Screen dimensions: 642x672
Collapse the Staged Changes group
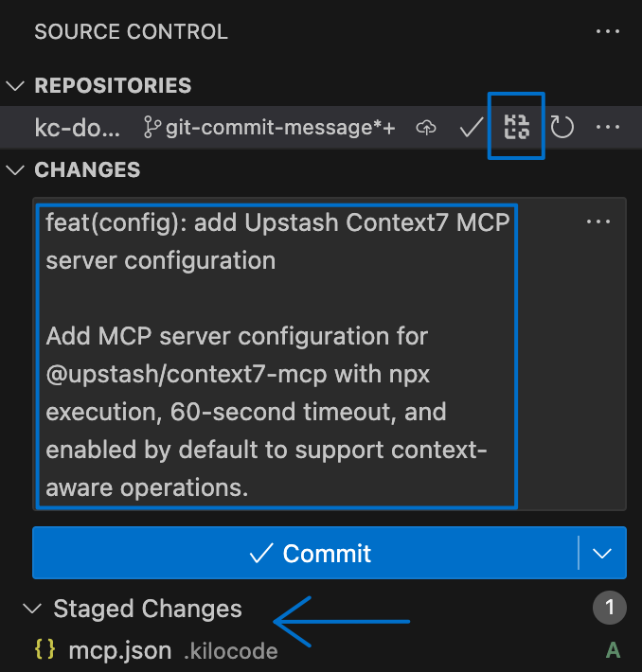click(34, 609)
